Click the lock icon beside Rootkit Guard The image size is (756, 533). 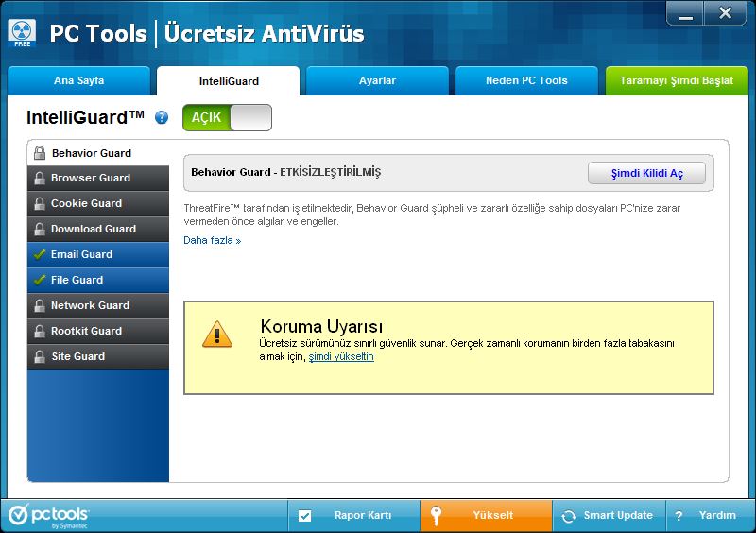[x=40, y=331]
